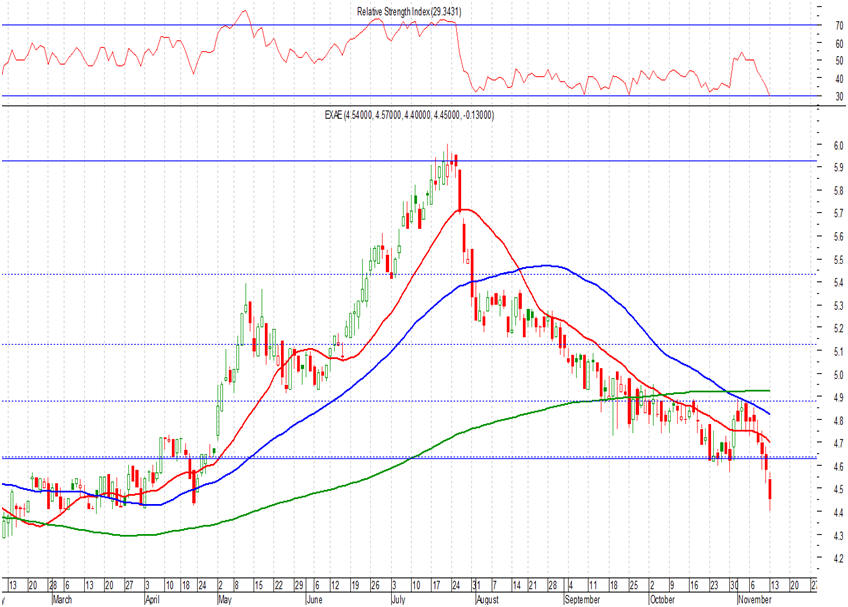
Task: Click the date tick label 17
Action: click(436, 585)
